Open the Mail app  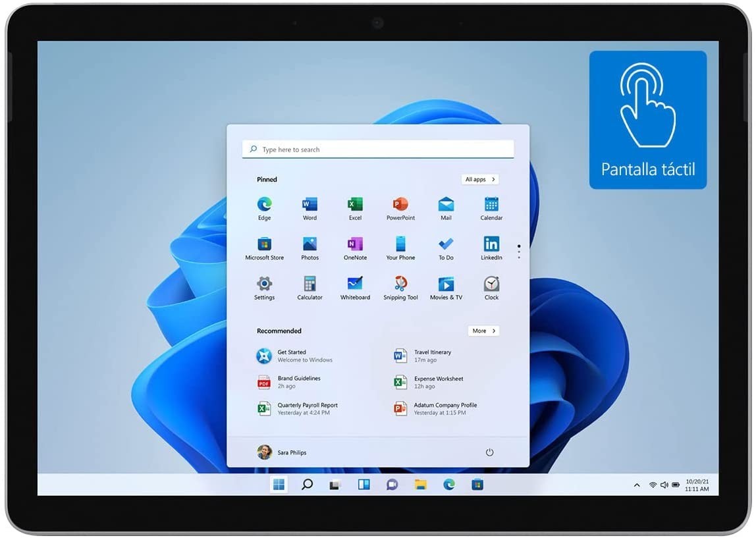(446, 208)
